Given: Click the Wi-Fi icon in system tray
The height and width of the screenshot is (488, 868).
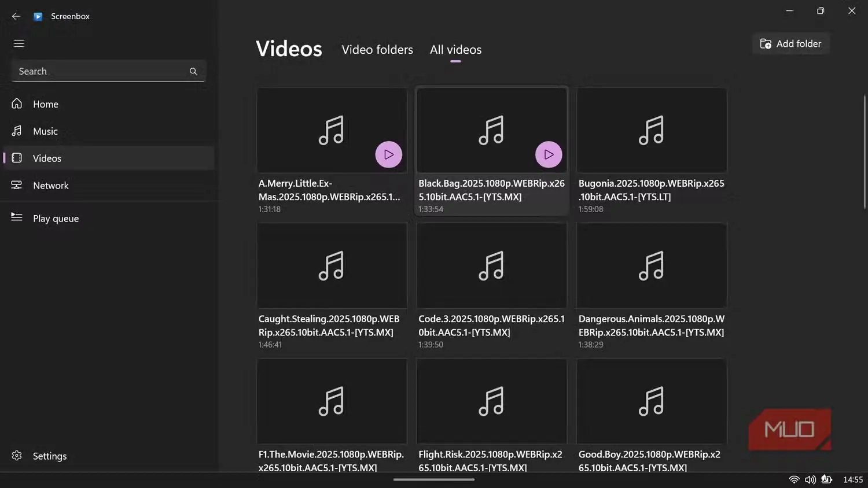Looking at the screenshot, I should coord(794,479).
